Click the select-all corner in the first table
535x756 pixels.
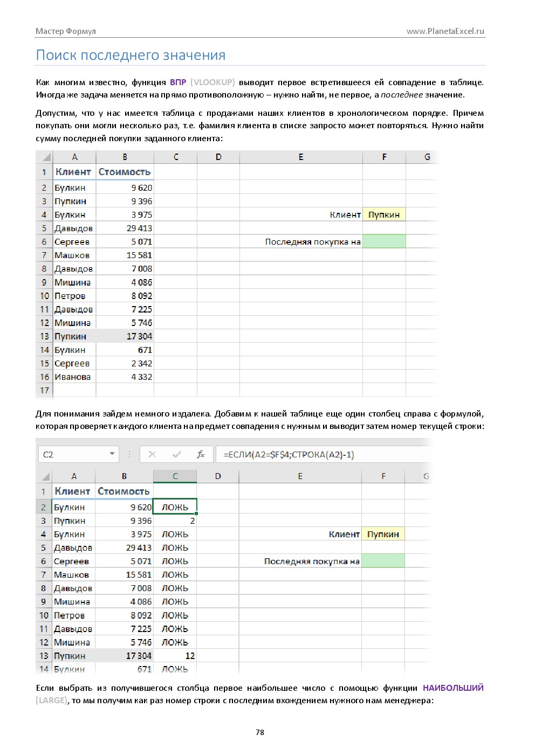(x=45, y=157)
